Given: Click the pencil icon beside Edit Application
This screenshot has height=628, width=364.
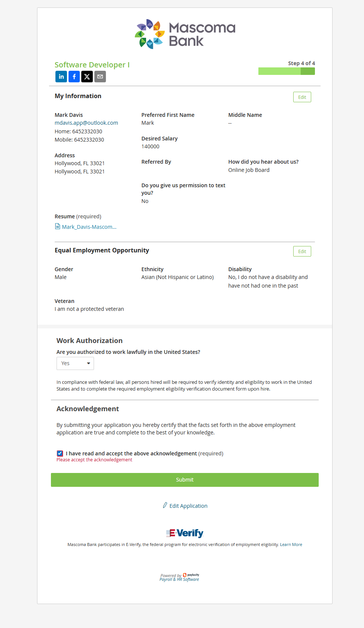Looking at the screenshot, I should [x=165, y=506].
